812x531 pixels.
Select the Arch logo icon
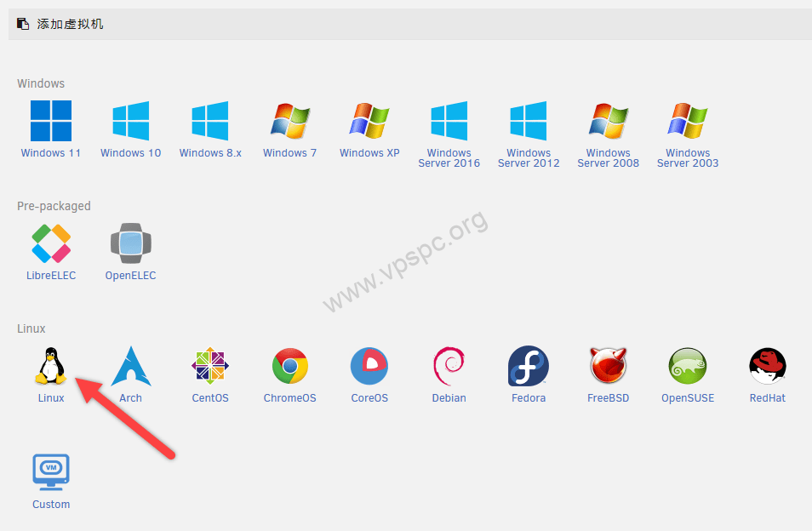coord(130,366)
